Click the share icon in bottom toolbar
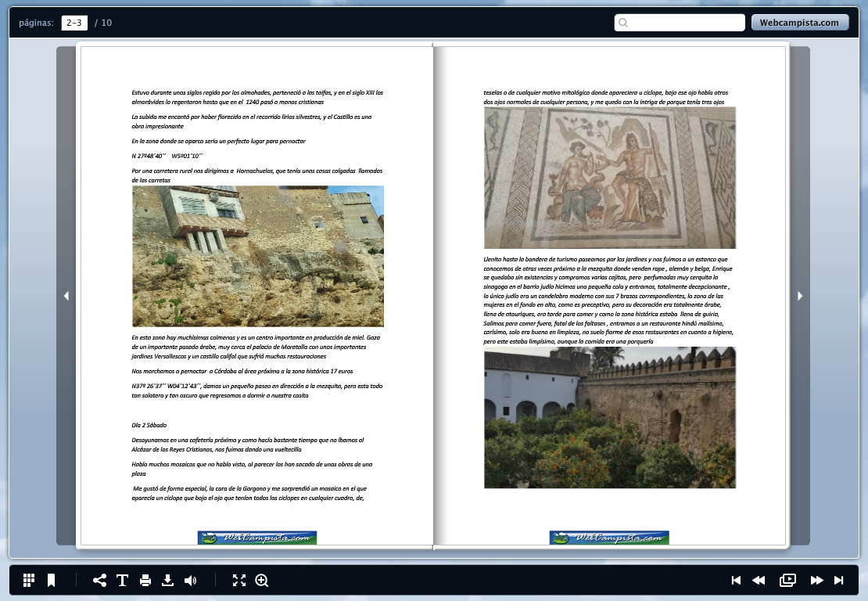 [x=99, y=580]
